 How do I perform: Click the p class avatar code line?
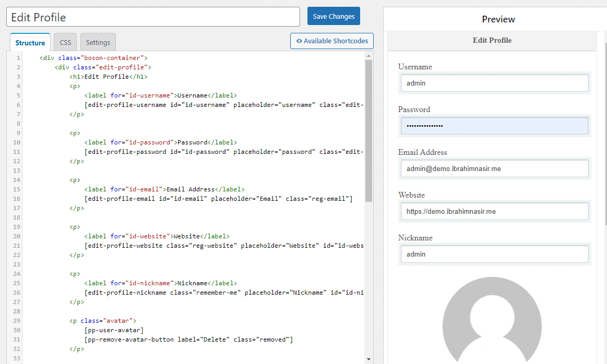click(x=103, y=321)
